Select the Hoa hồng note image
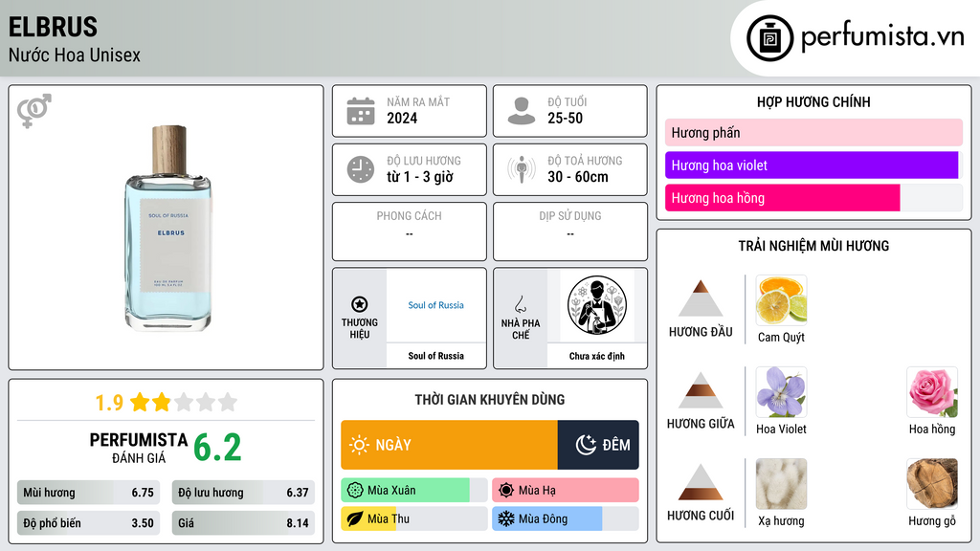Image resolution: width=980 pixels, height=551 pixels. tap(932, 392)
